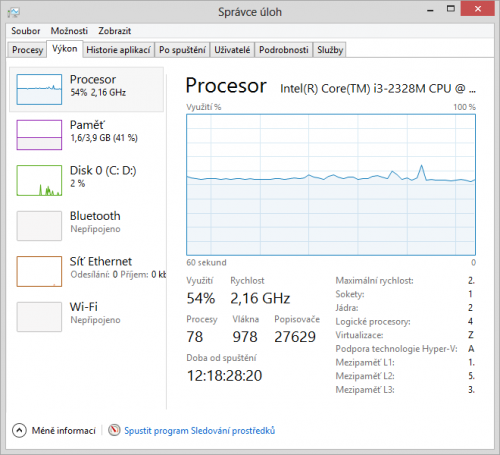
Task: Open the Po spuštění tab
Action: [x=182, y=50]
